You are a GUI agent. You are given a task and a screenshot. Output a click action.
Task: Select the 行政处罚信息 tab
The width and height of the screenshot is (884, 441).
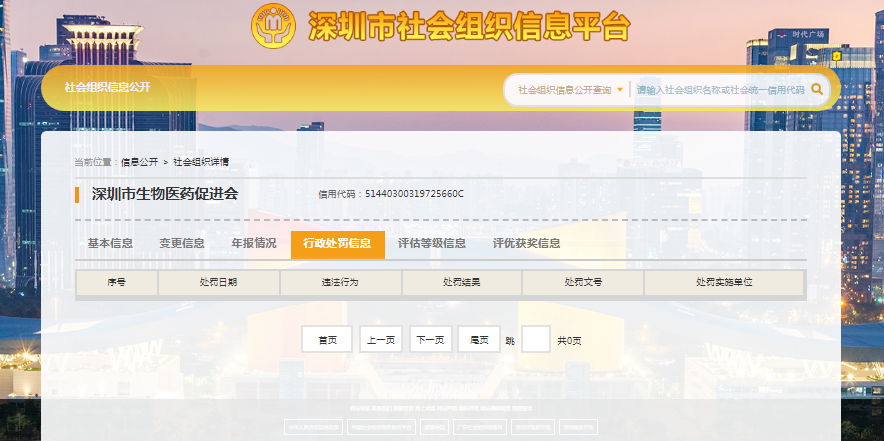coord(337,244)
